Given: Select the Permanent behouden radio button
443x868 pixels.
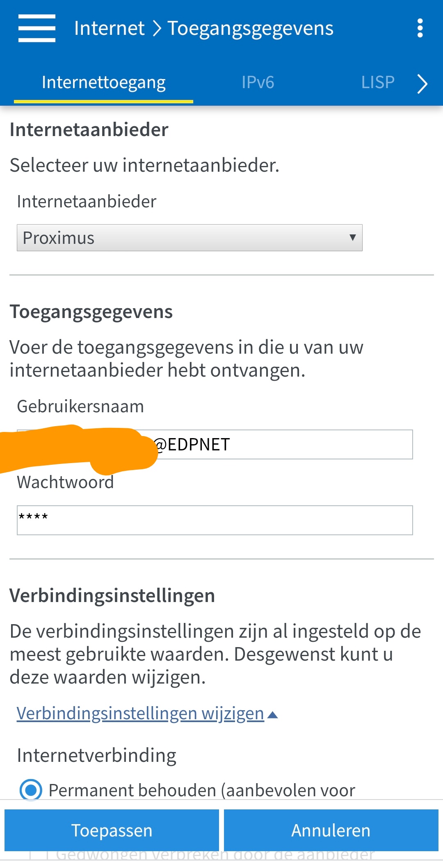Looking at the screenshot, I should (31, 790).
